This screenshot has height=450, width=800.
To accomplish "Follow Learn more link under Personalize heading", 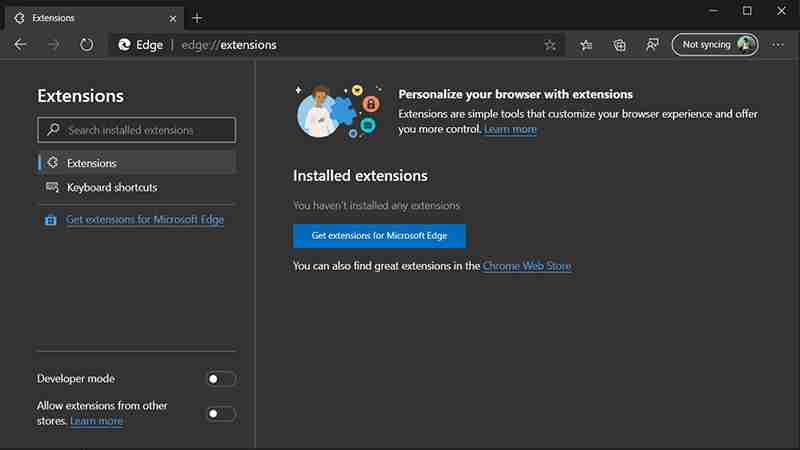I will point(510,129).
